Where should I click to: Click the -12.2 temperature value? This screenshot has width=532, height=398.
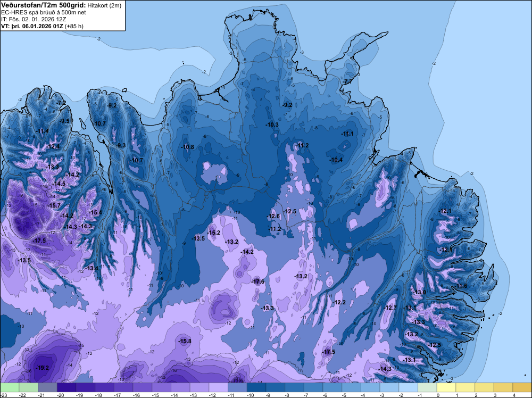pos(339,302)
